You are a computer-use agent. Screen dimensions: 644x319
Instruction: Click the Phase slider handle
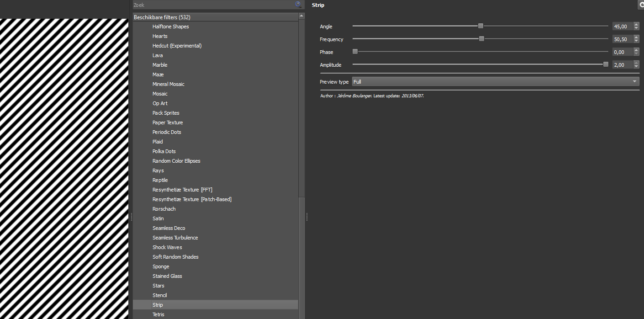pos(355,52)
